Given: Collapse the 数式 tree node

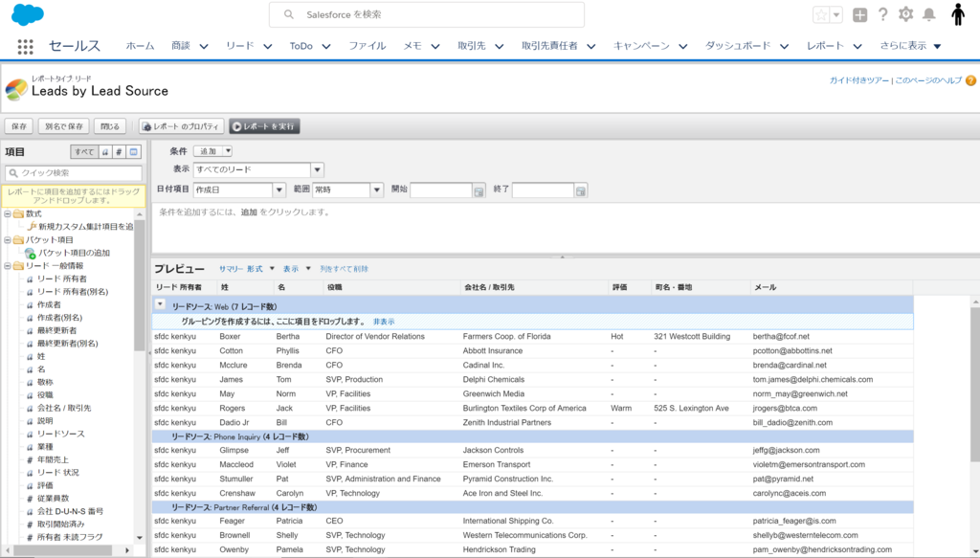Looking at the screenshot, I should pyautogui.click(x=8, y=213).
